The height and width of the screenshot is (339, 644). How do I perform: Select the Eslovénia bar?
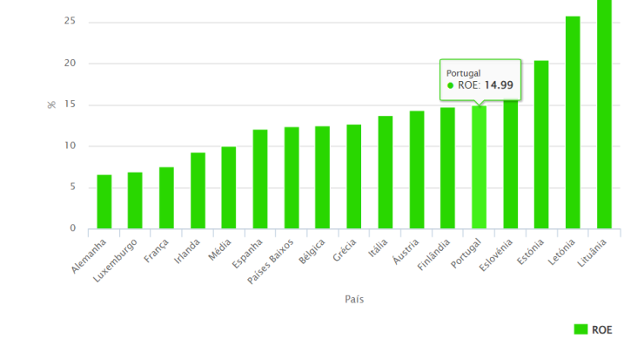click(x=511, y=164)
